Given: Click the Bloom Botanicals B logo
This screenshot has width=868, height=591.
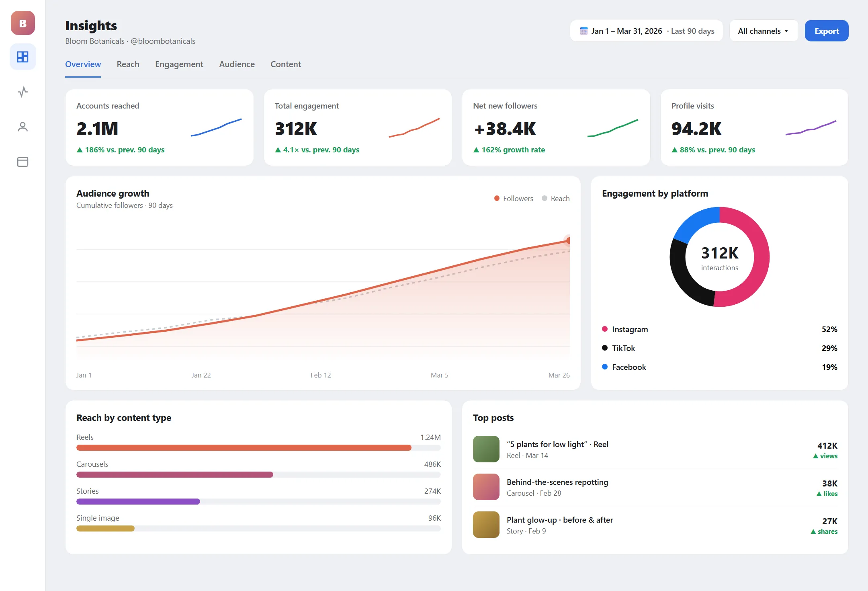Looking at the screenshot, I should [x=23, y=23].
